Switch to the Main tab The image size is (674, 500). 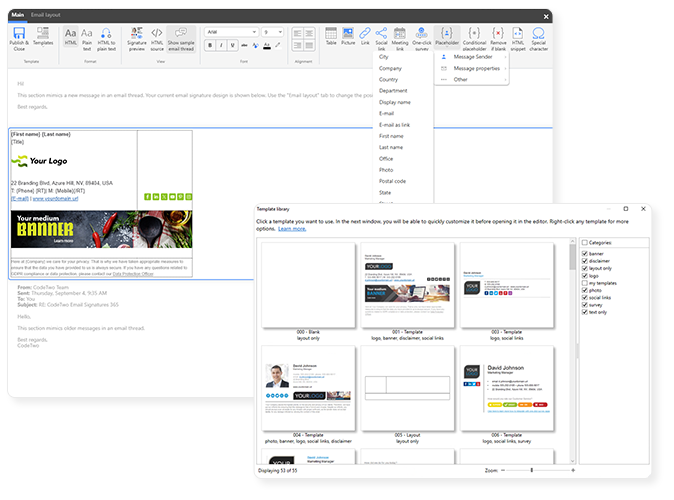[18, 15]
